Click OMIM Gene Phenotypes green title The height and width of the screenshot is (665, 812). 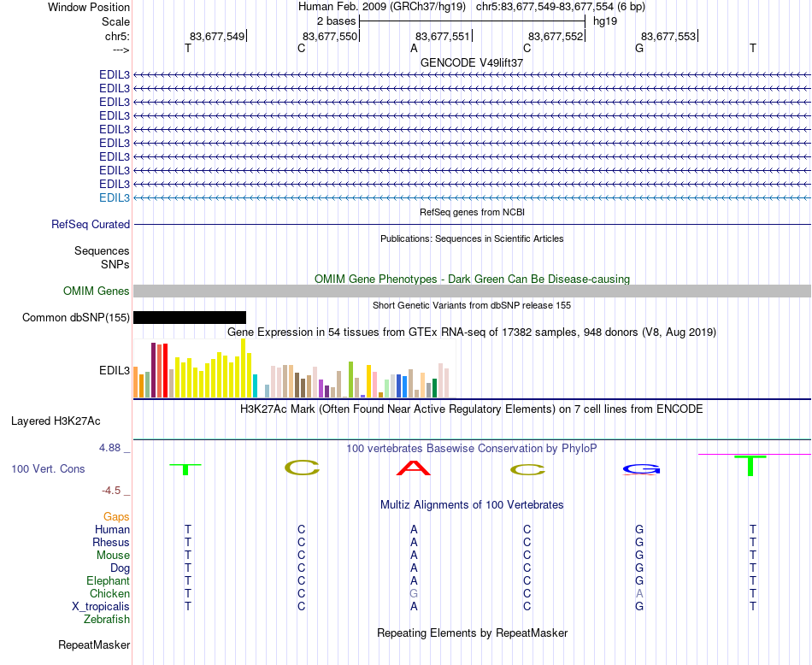pos(472,280)
